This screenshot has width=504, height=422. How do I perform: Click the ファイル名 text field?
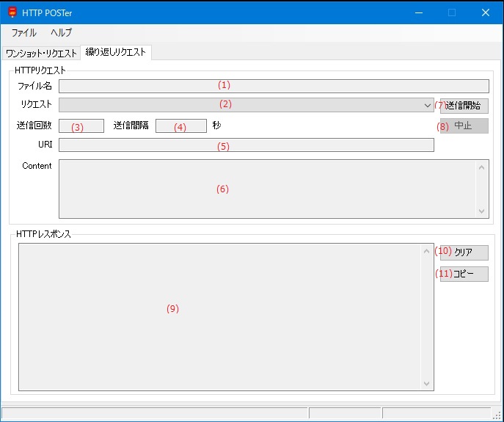coord(274,86)
